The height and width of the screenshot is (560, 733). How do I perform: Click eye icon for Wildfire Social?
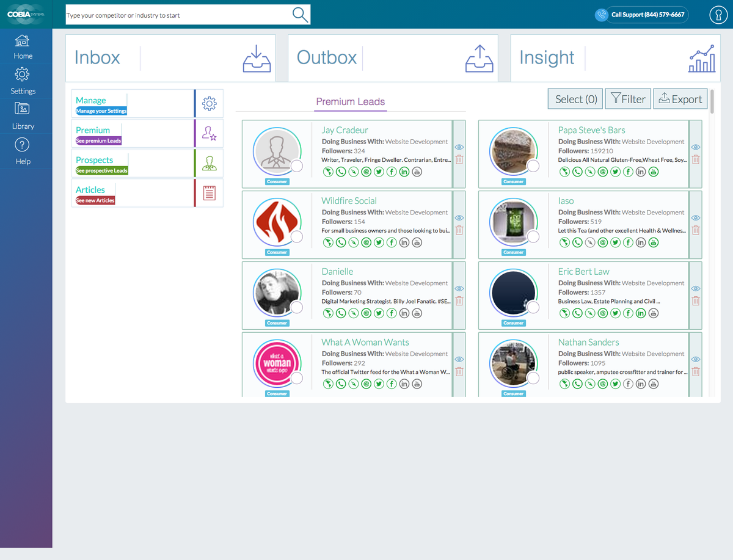pyautogui.click(x=459, y=218)
